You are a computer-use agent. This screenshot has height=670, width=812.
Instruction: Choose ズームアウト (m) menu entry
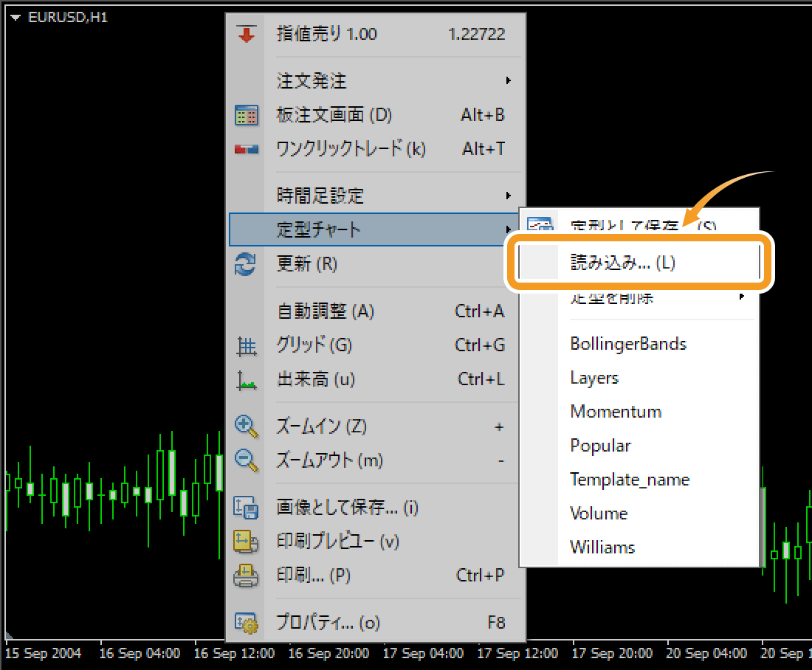pos(376,460)
